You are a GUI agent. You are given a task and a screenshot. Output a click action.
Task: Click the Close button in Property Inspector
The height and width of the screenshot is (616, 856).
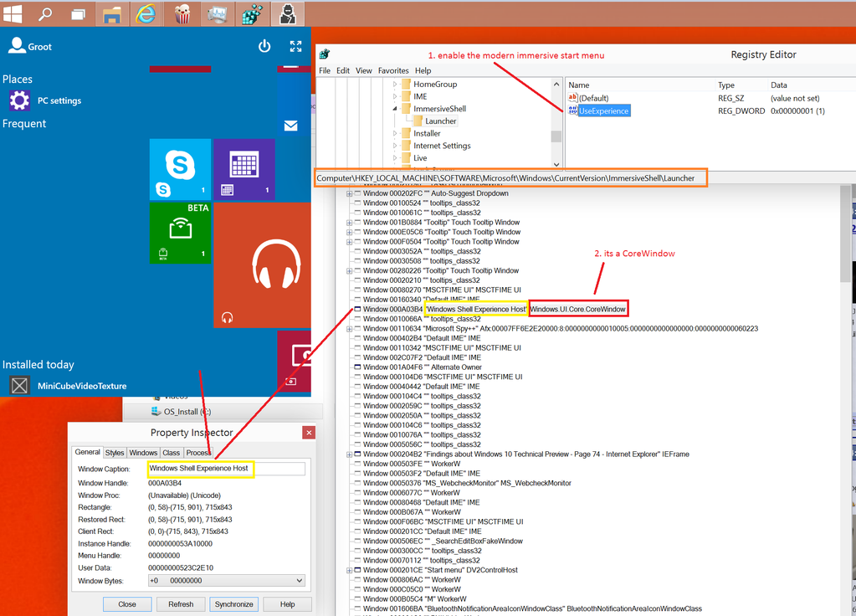[127, 604]
